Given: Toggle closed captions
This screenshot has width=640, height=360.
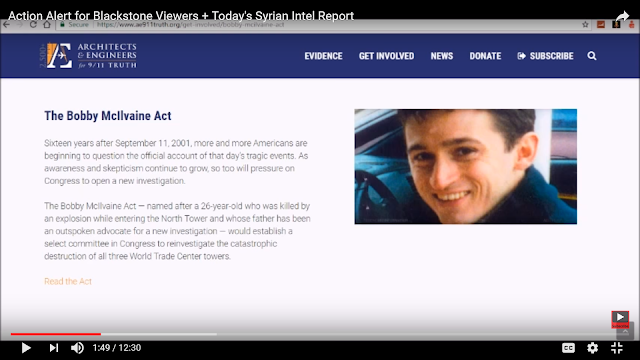Looking at the screenshot, I should point(568,348).
